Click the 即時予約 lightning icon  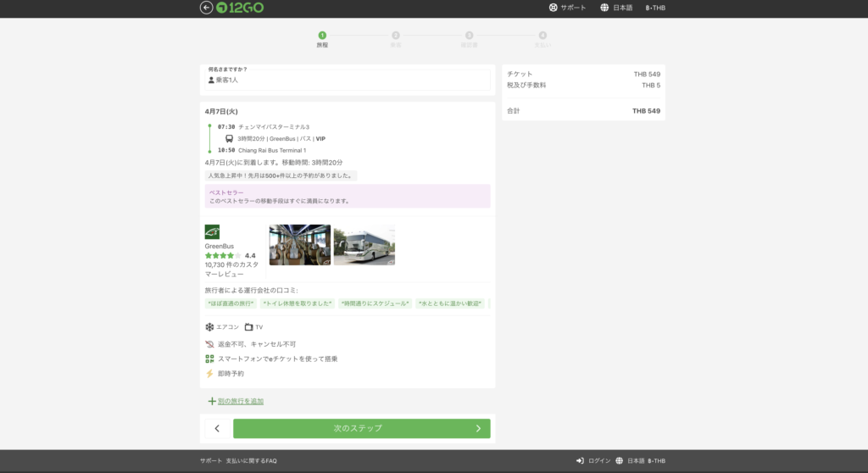(209, 373)
